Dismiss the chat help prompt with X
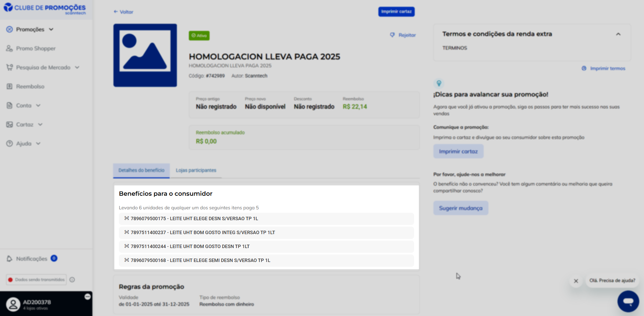Image resolution: width=644 pixels, height=316 pixels. (x=576, y=281)
